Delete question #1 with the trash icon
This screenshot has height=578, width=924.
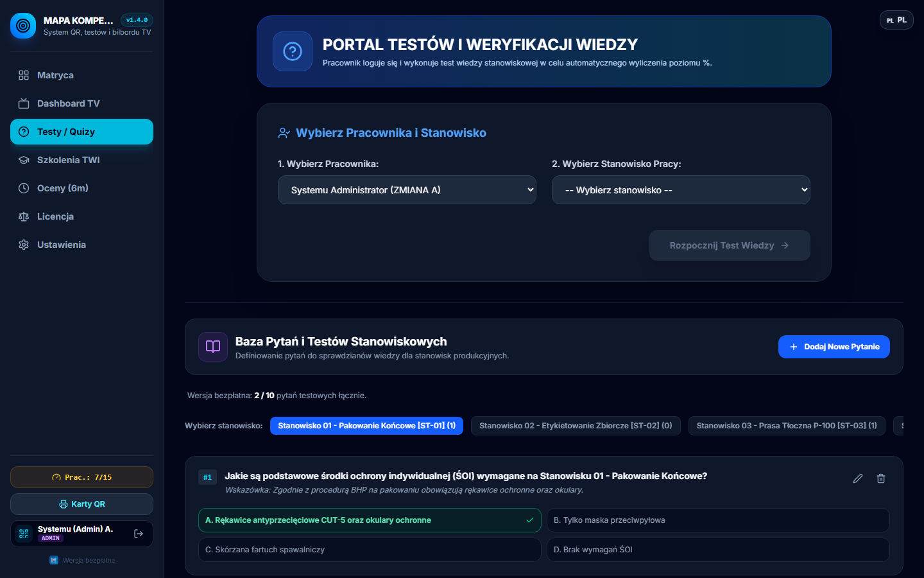pos(881,478)
